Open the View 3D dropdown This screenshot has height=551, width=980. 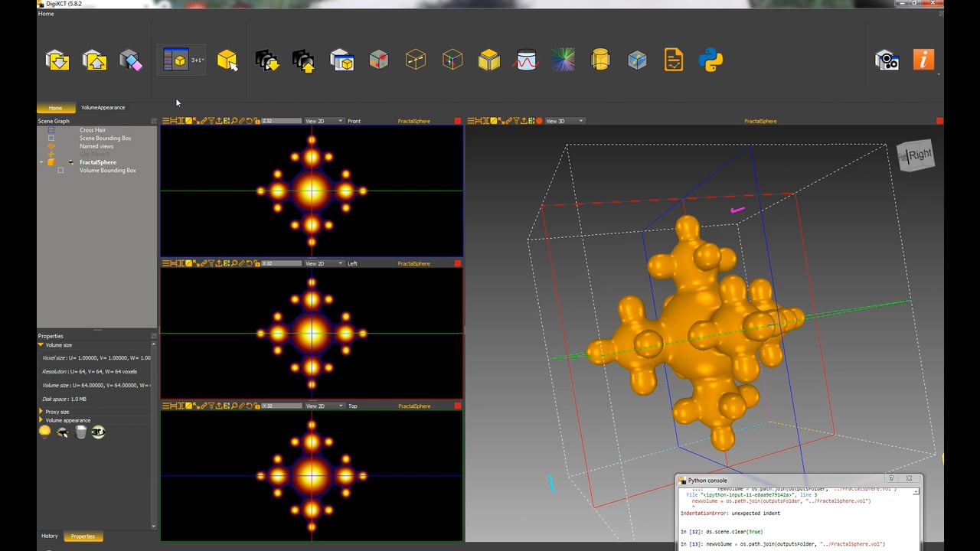tap(564, 121)
